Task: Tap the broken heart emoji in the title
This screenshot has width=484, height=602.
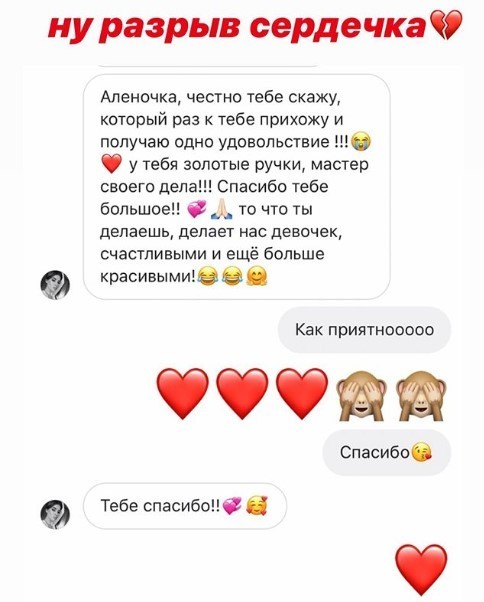Action: pos(446,25)
